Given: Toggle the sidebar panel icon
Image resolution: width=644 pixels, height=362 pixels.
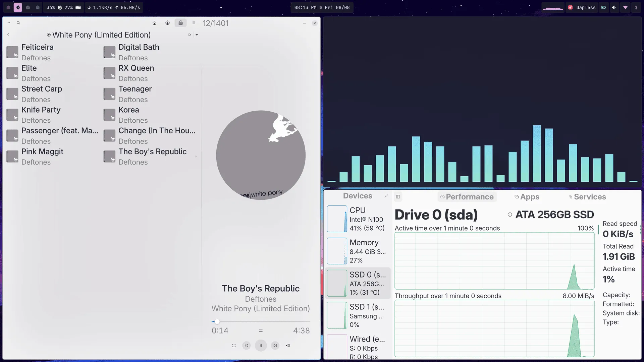Looking at the screenshot, I should (x=398, y=197).
